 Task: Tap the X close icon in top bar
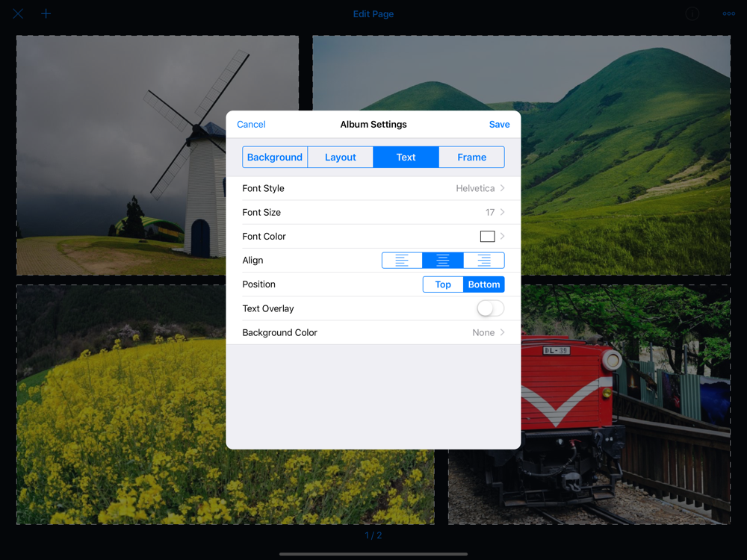[18, 13]
